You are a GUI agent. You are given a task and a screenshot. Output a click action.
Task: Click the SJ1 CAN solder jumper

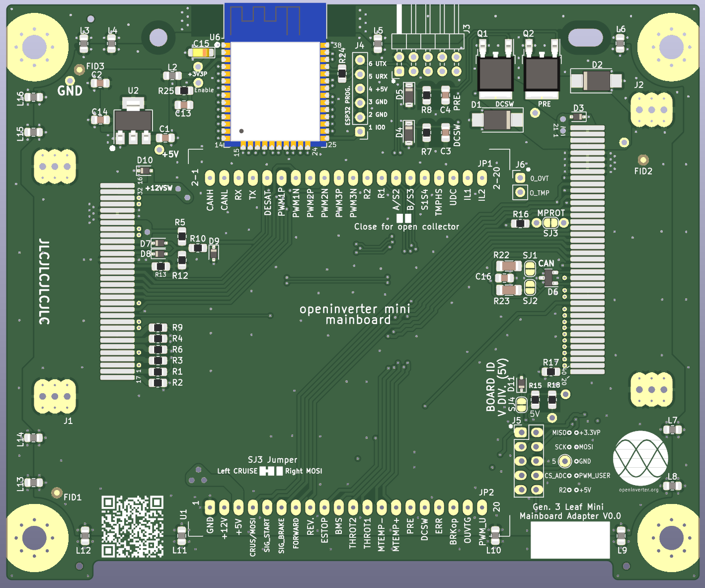[x=530, y=269]
